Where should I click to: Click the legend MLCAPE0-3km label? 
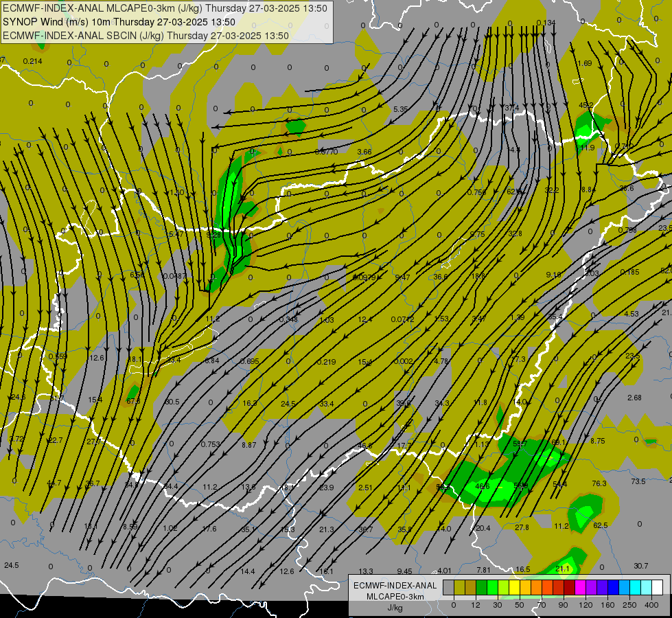coord(395,597)
